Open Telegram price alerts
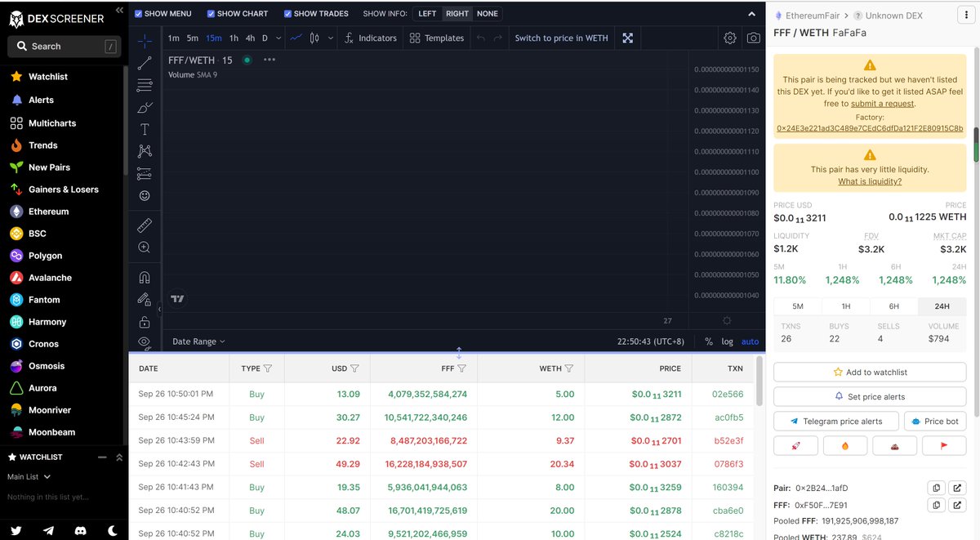 point(836,421)
